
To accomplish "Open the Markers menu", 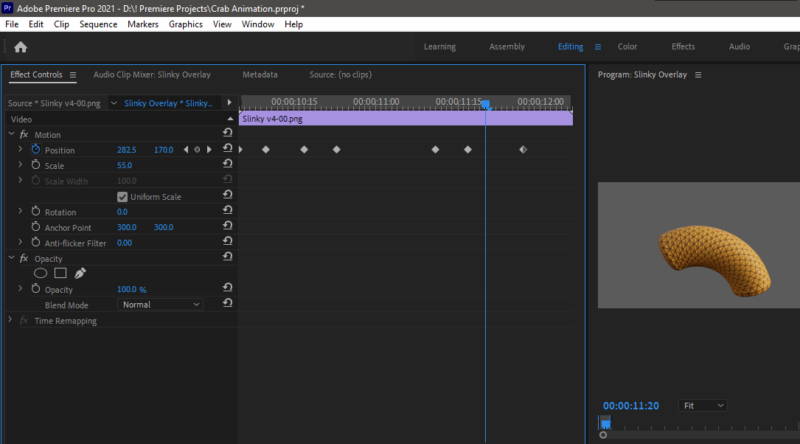I will pos(143,24).
